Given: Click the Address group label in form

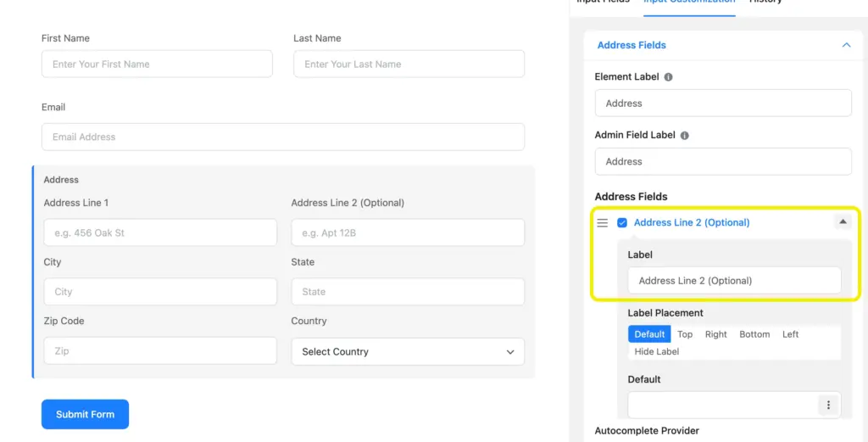Looking at the screenshot, I should coord(61,180).
